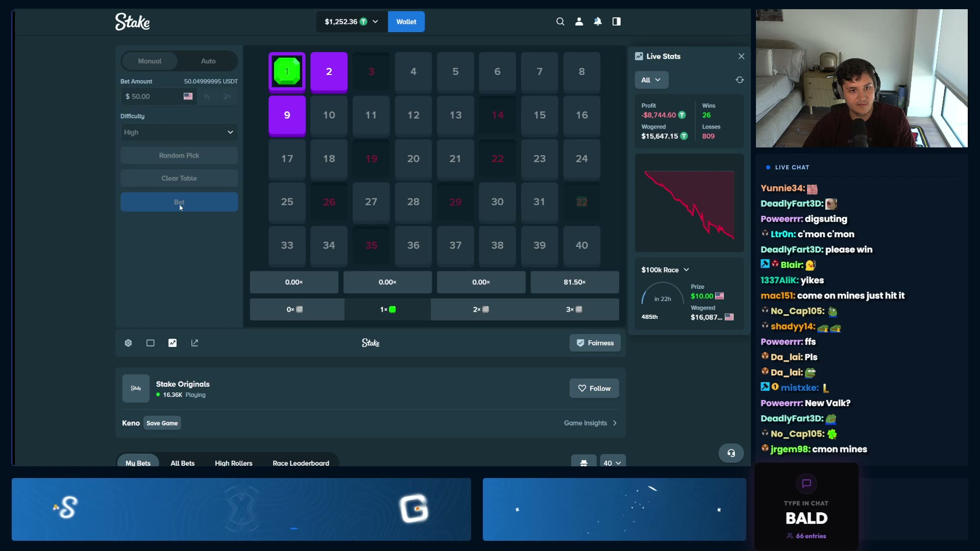Click chat username mac151
The width and height of the screenshot is (980, 551).
[777, 296]
